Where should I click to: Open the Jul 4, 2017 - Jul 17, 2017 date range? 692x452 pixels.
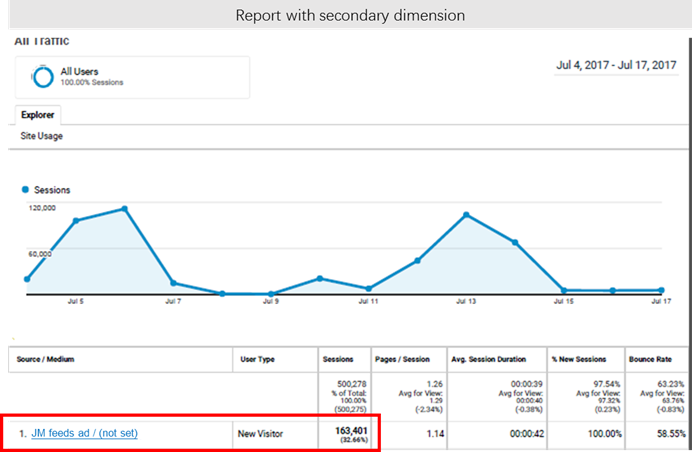pyautogui.click(x=616, y=65)
